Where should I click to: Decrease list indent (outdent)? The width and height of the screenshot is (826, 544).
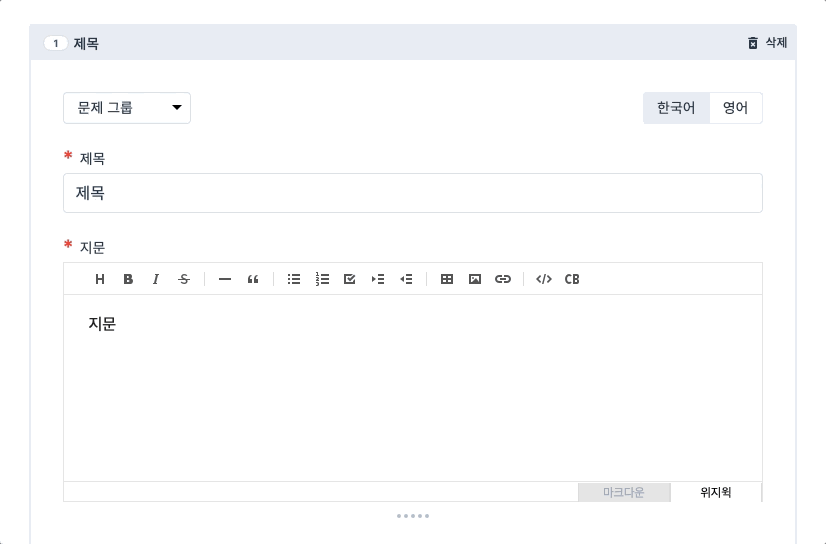[406, 279]
